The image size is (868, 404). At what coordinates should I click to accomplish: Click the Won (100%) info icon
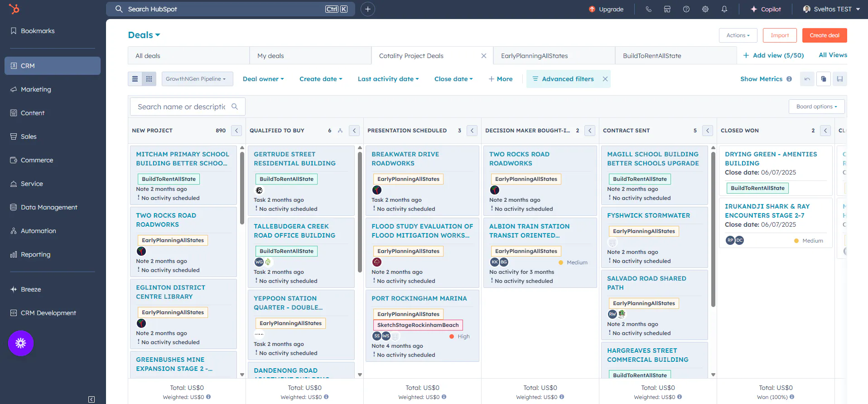[x=792, y=397]
